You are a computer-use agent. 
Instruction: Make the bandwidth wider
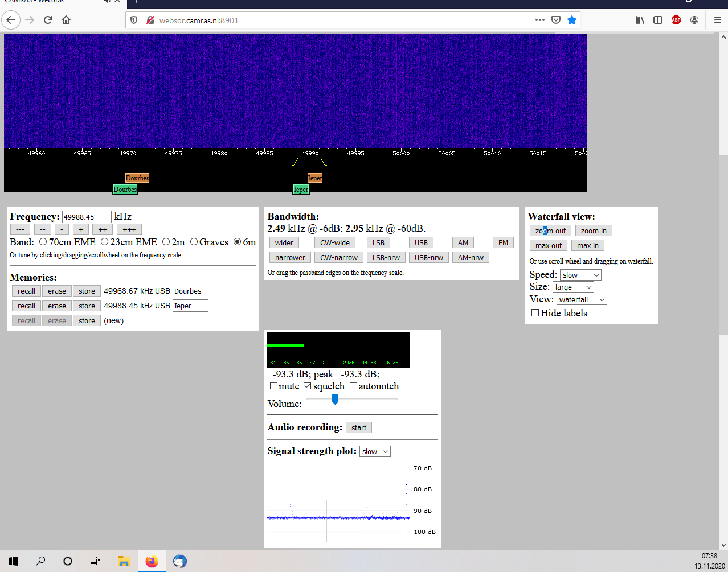pos(284,242)
